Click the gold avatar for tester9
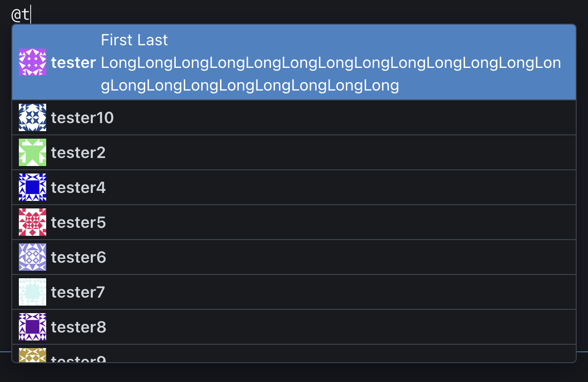 click(33, 355)
